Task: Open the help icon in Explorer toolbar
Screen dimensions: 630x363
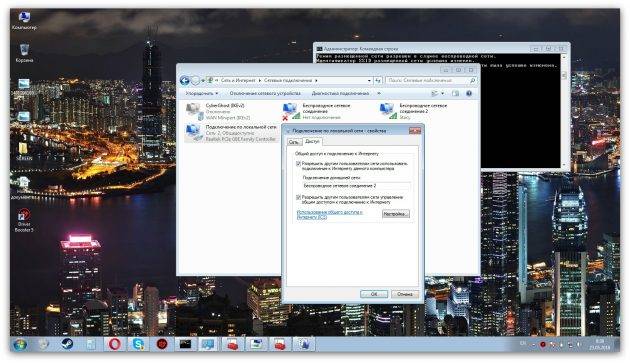Action: pos(468,93)
